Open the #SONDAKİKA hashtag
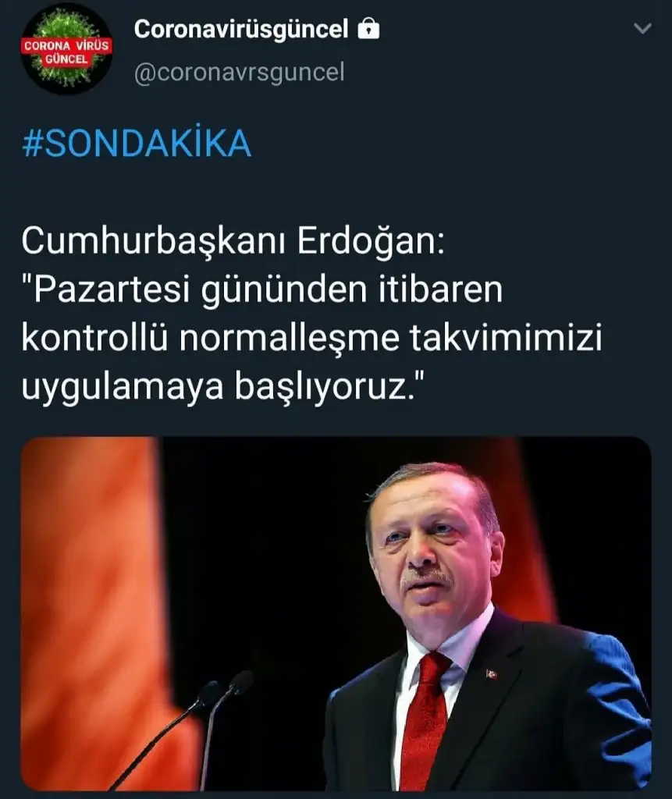Viewport: 672px width, 799px height. [x=137, y=144]
